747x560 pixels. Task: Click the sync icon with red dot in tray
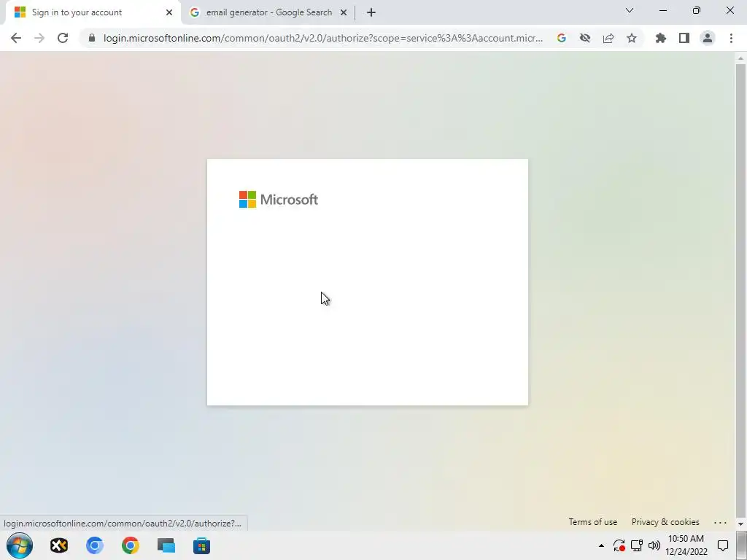619,545
